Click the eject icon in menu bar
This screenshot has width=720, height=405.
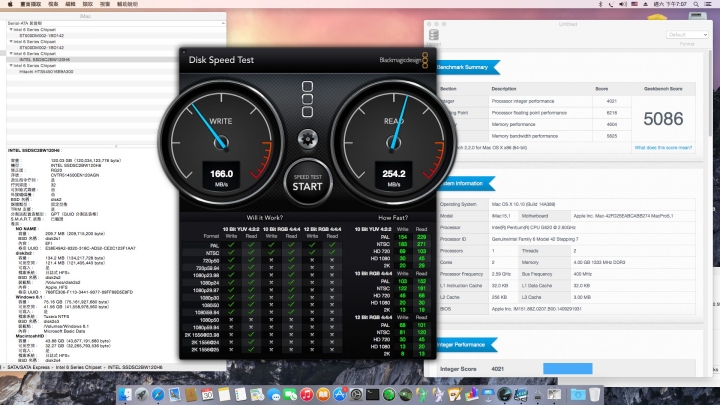point(645,4)
